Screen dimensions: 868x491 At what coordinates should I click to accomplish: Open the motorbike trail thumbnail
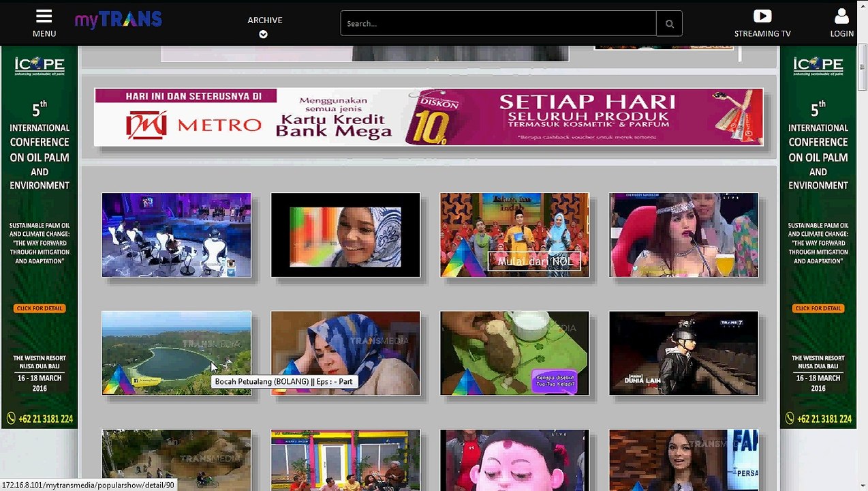[176, 460]
